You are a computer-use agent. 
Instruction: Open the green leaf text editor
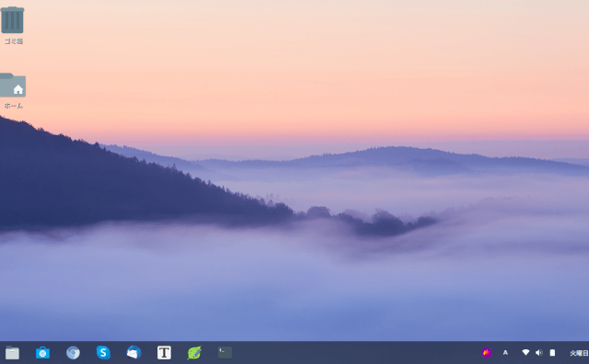pos(194,353)
